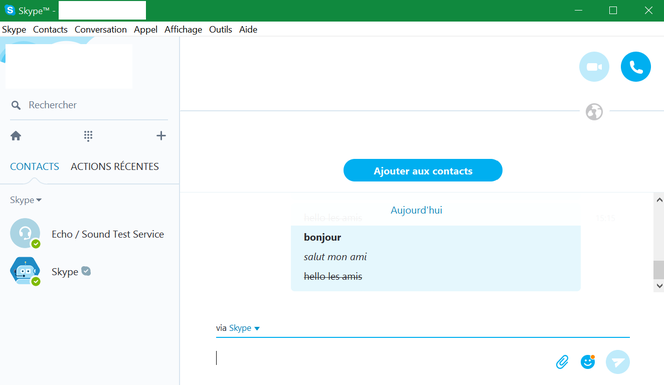Screen dimensions: 664x385
Task: Click the Skype logo in title bar
Action: [x=9, y=10]
